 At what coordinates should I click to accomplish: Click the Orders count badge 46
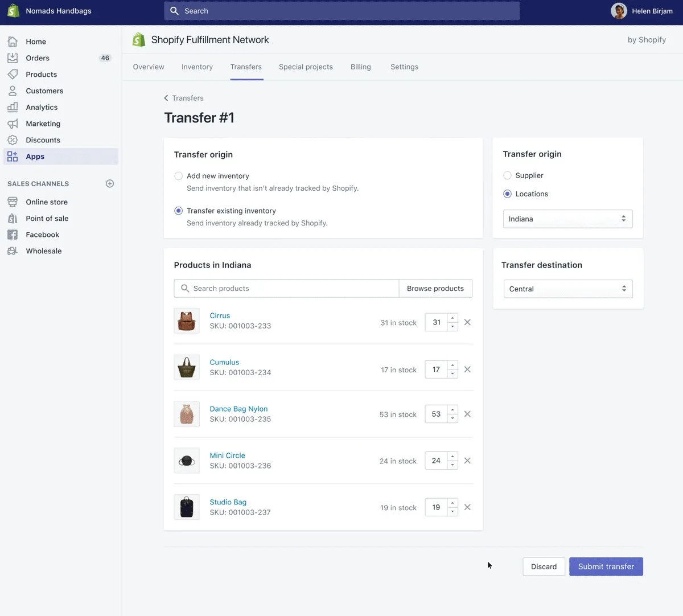tap(105, 58)
